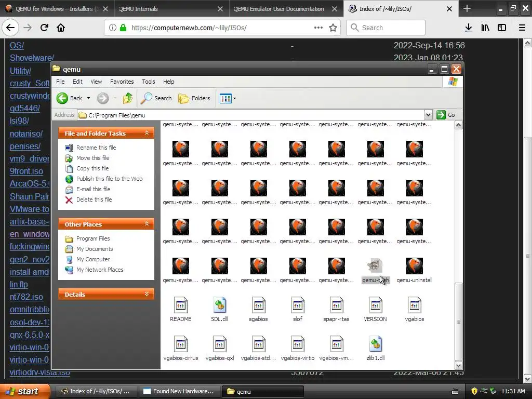Toggle Firefox sidebar icon
The width and height of the screenshot is (532, 399).
click(x=502, y=28)
